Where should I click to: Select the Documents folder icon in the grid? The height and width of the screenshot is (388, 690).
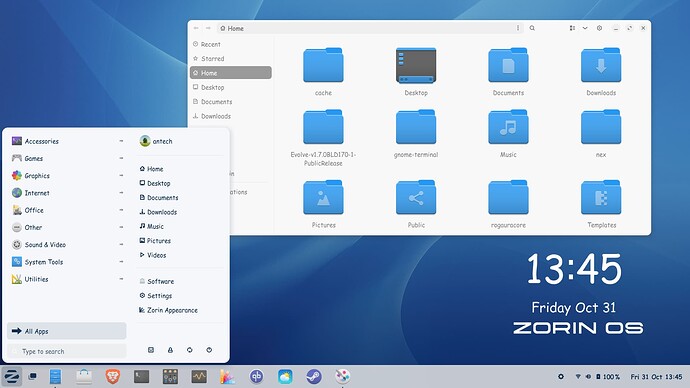tap(508, 65)
